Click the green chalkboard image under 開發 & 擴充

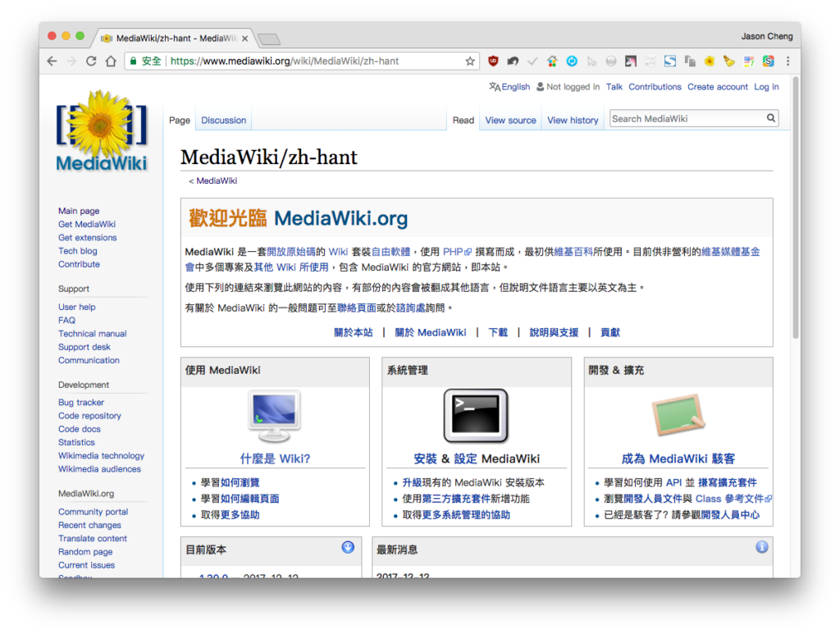[x=678, y=416]
